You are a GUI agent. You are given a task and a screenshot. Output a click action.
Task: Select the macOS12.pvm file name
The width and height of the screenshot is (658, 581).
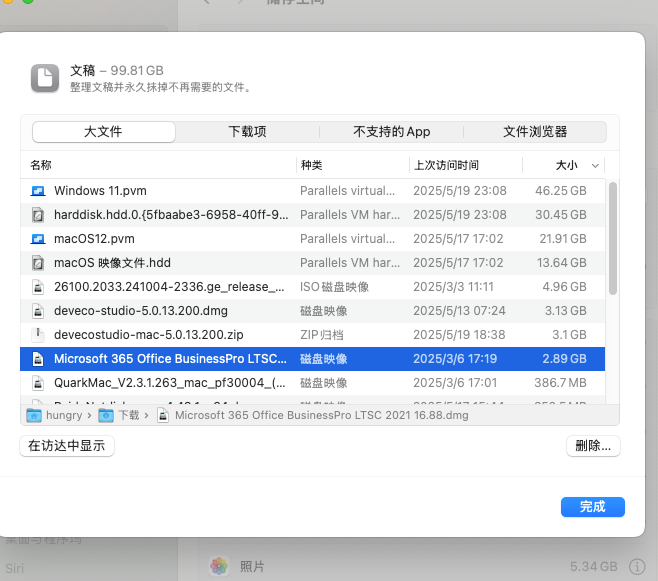(x=94, y=239)
